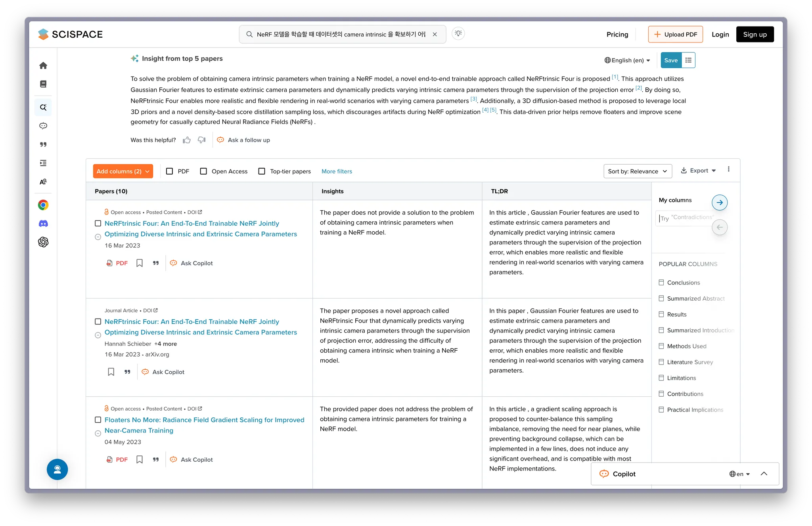812x526 pixels.
Task: Open the home icon in sidebar
Action: point(43,65)
